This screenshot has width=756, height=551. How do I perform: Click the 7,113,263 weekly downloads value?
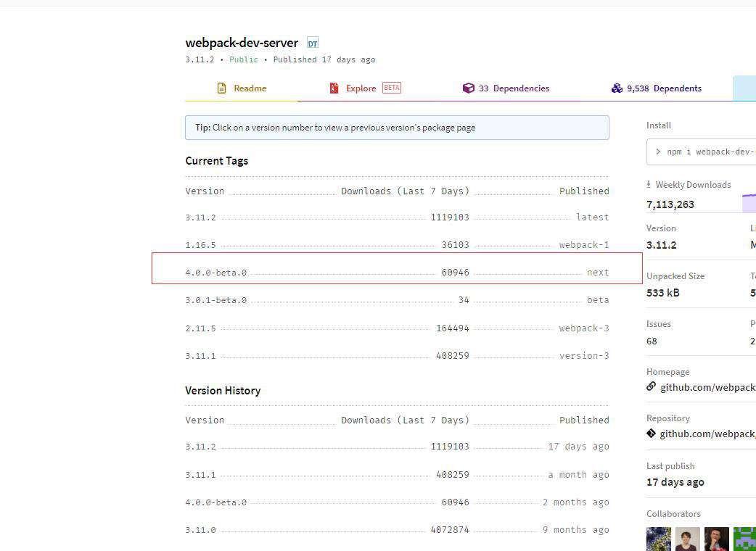click(670, 204)
